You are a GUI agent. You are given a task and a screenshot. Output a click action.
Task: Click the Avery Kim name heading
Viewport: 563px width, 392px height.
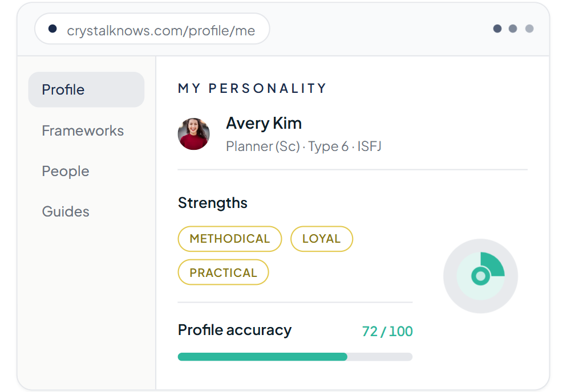[x=264, y=124]
